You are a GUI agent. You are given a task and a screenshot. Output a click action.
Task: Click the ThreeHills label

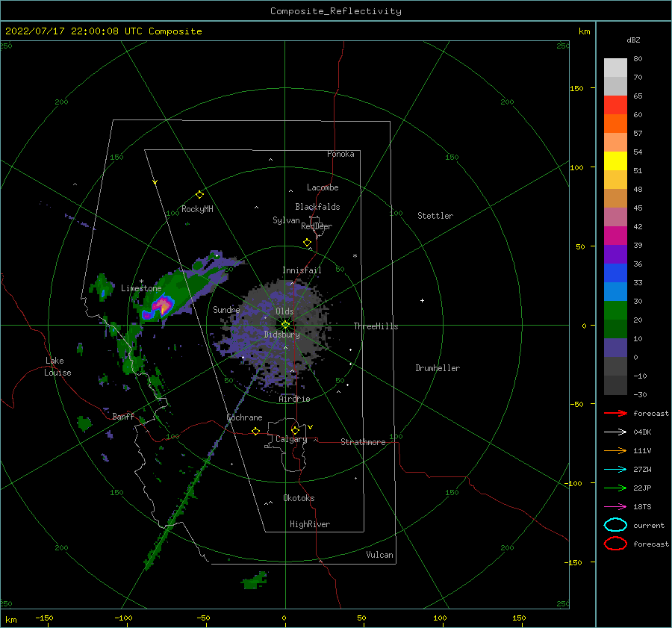(x=376, y=326)
